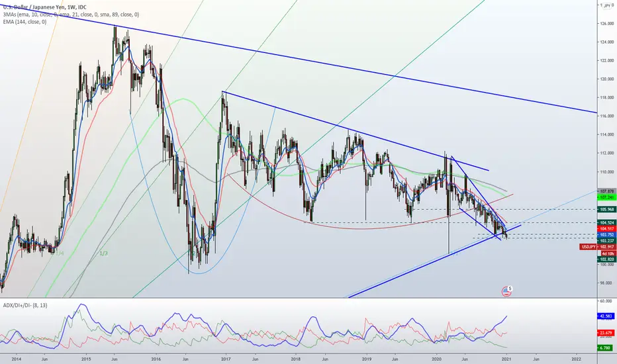The height and width of the screenshot is (364, 617).
Task: Select the EMA (144, close, 0) legend
Action: click(24, 22)
